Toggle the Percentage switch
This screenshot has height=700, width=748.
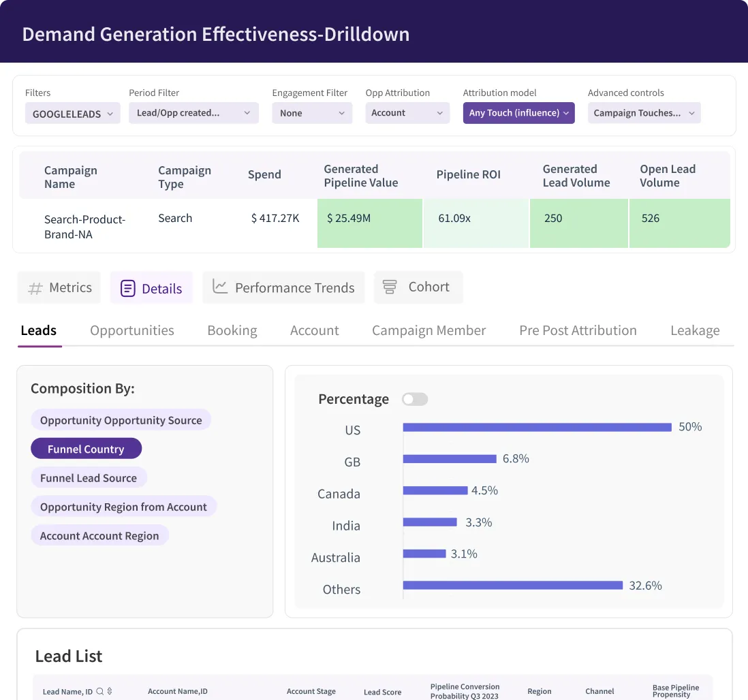pyautogui.click(x=415, y=399)
